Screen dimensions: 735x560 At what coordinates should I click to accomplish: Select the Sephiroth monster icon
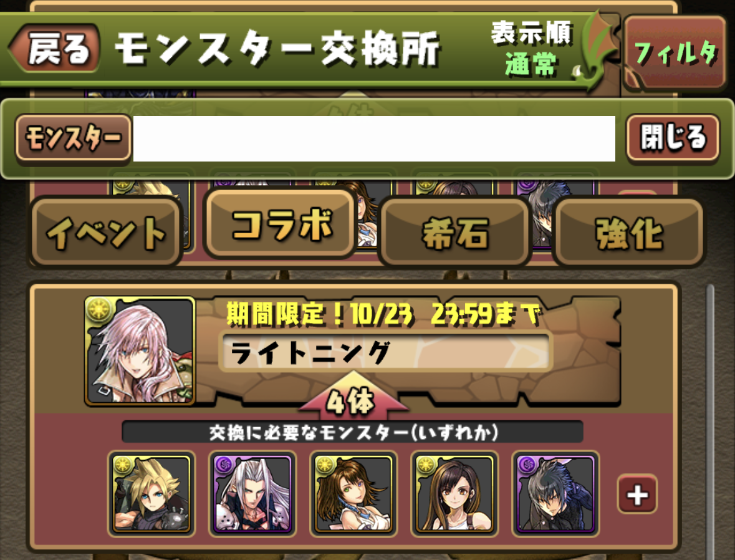(252, 494)
